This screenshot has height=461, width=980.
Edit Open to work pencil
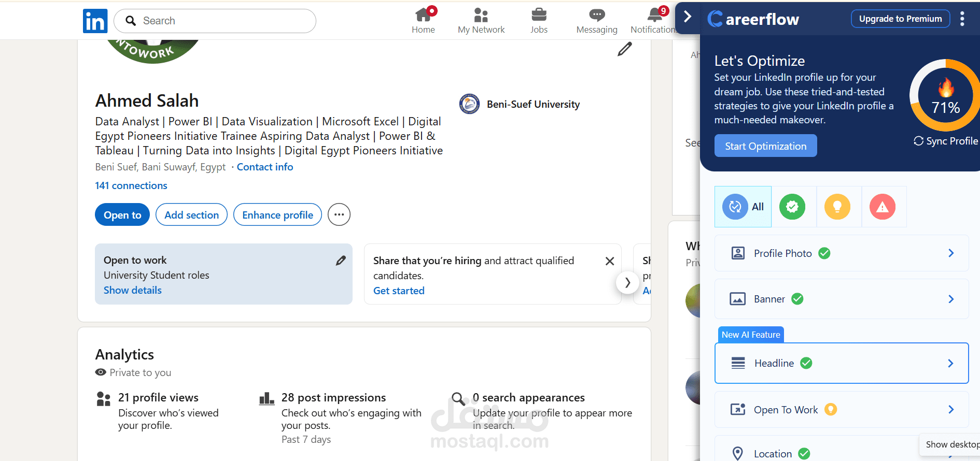point(341,261)
